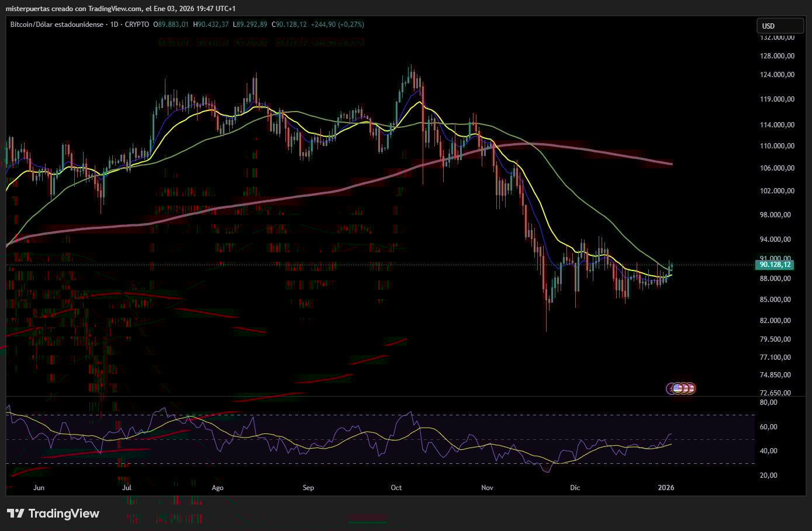Click the 106.000,00 price axis label
Image resolution: width=812 pixels, height=531 pixels.
click(777, 168)
